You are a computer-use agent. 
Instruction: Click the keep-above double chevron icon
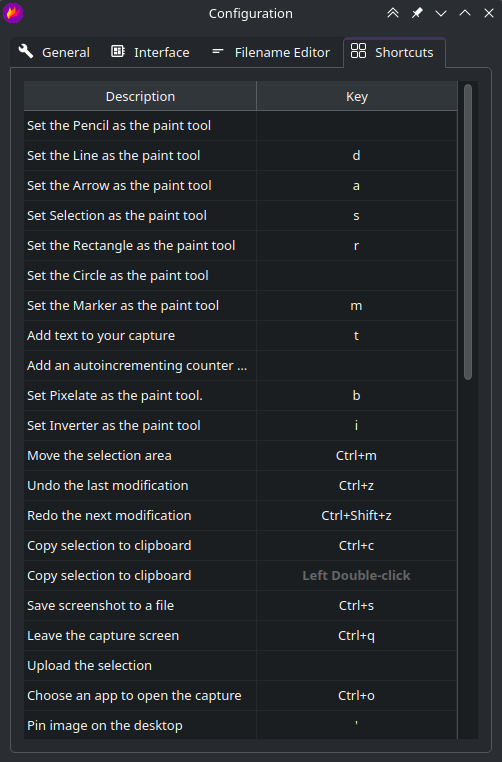pos(393,13)
